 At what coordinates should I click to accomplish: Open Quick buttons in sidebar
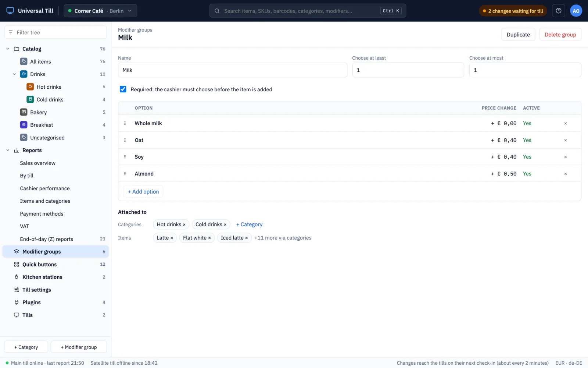55,264
